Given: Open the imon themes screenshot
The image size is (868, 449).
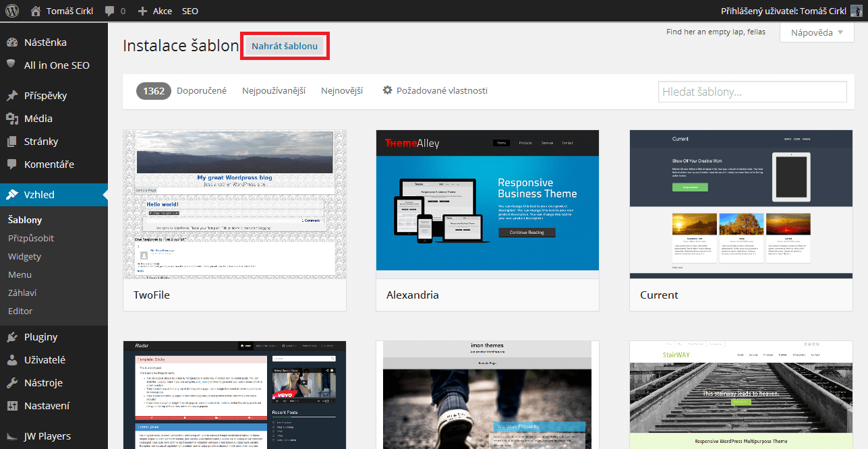Looking at the screenshot, I should 488,395.
